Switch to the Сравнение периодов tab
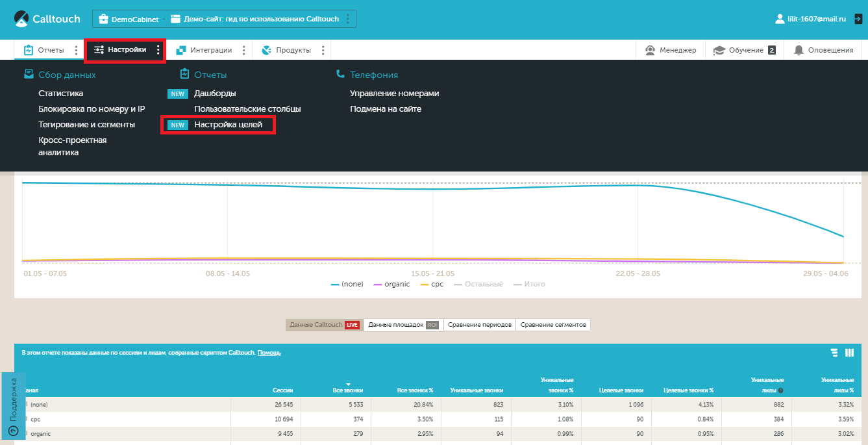This screenshot has width=868, height=445. pyautogui.click(x=479, y=325)
